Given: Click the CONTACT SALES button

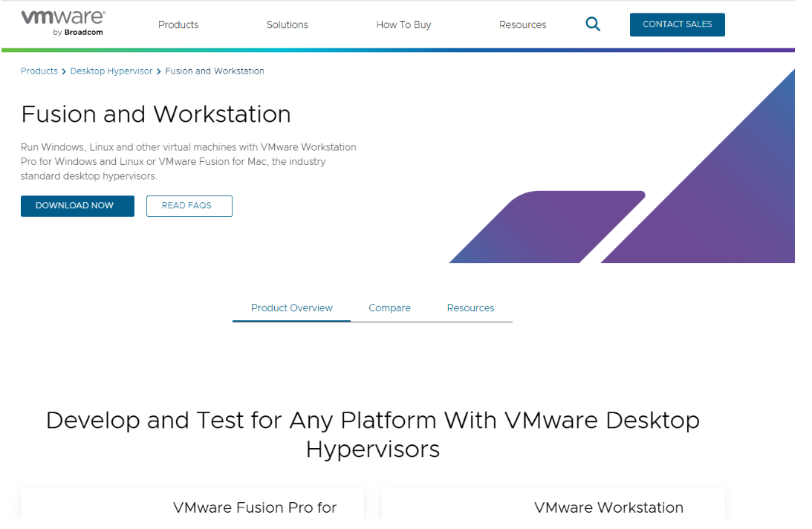Looking at the screenshot, I should point(677,25).
